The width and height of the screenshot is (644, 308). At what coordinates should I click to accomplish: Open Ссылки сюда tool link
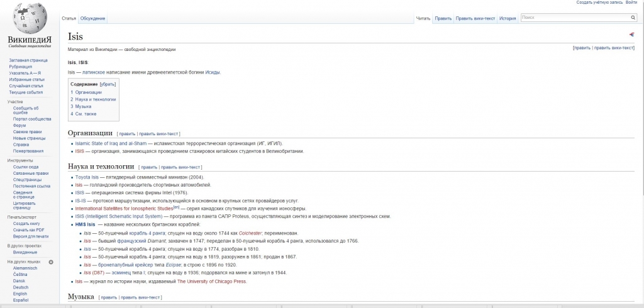click(26, 167)
